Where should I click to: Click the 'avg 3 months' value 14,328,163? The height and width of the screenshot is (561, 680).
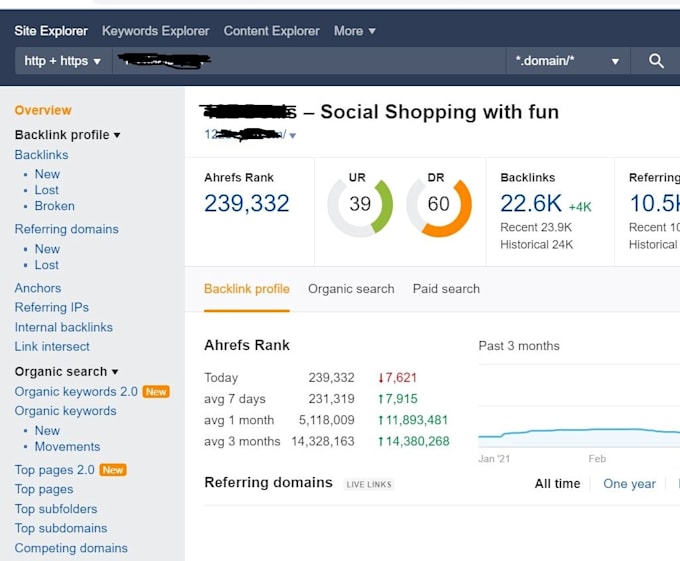click(x=323, y=441)
